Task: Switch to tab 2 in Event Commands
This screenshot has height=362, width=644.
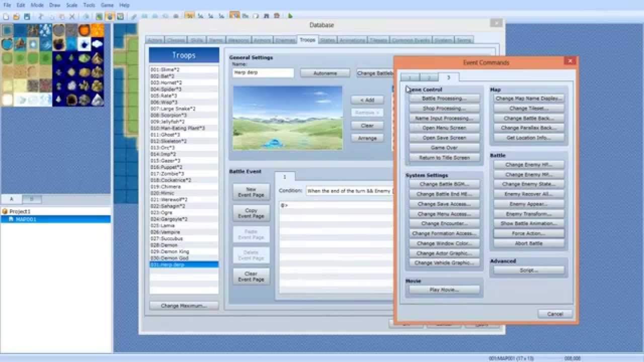Action: pos(429,77)
